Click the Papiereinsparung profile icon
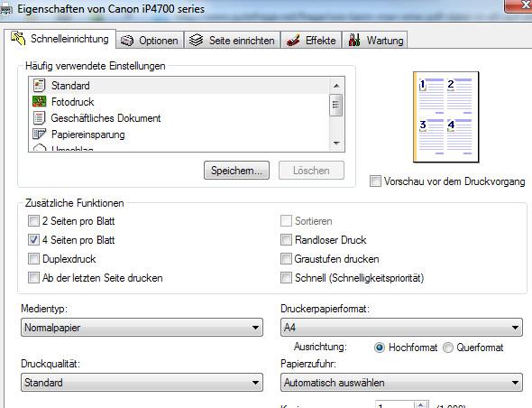This screenshot has width=532, height=408. 39,134
